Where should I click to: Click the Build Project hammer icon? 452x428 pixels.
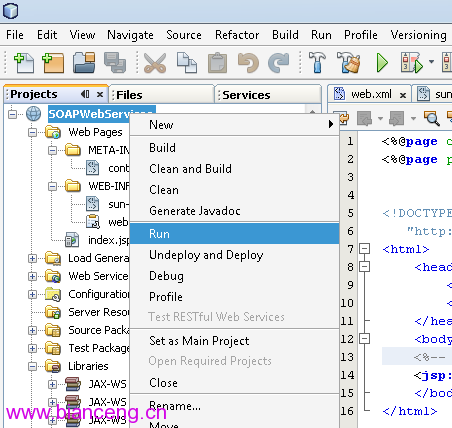coord(317,62)
